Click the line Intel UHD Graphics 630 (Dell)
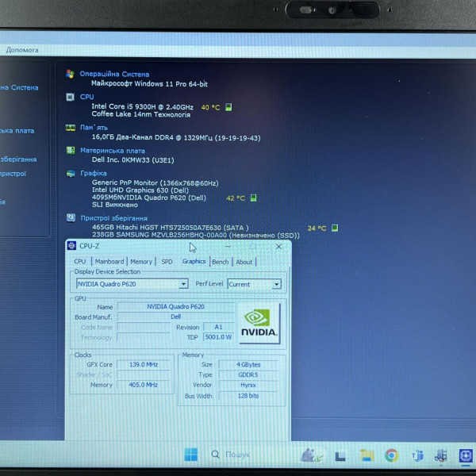Viewport: 476px width, 476px height. click(x=140, y=190)
